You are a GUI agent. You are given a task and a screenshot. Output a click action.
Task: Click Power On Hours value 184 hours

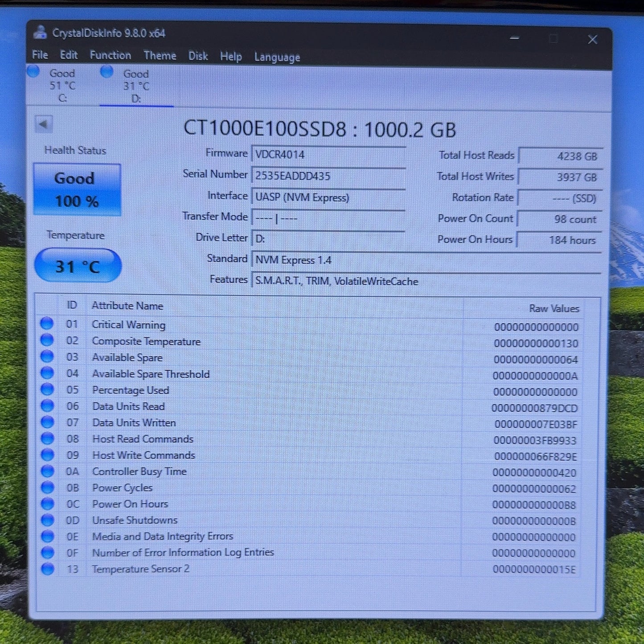pos(559,240)
